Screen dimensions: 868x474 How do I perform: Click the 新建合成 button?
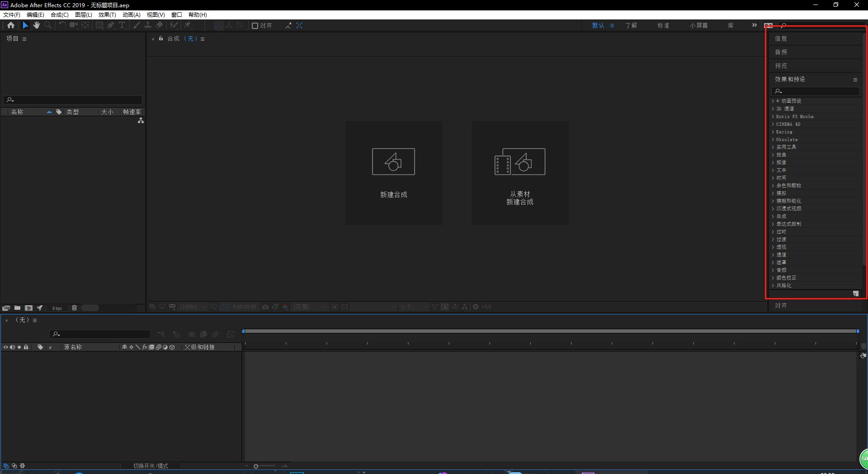click(x=394, y=173)
